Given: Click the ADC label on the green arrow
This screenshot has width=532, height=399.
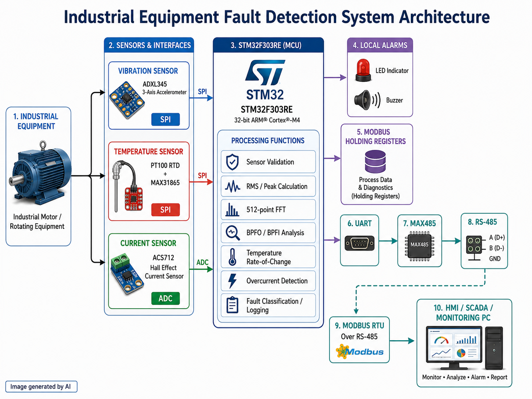Looking at the screenshot, I should click(x=202, y=262).
